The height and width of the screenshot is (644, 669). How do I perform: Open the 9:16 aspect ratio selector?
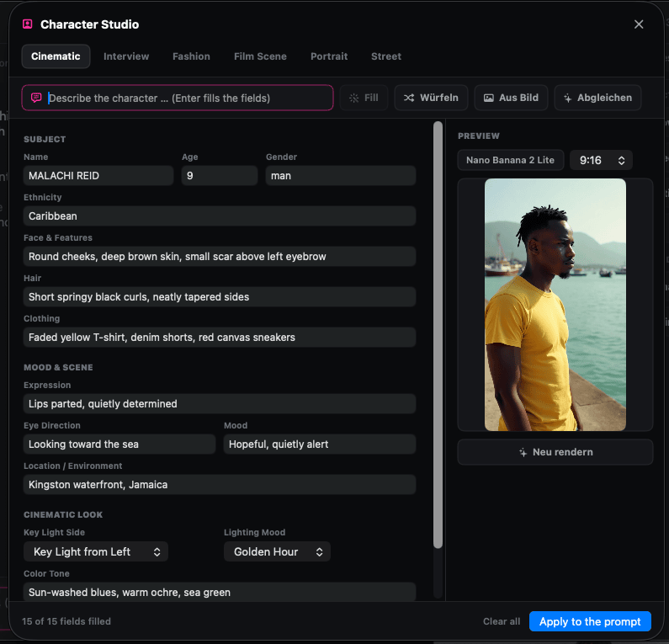[601, 160]
